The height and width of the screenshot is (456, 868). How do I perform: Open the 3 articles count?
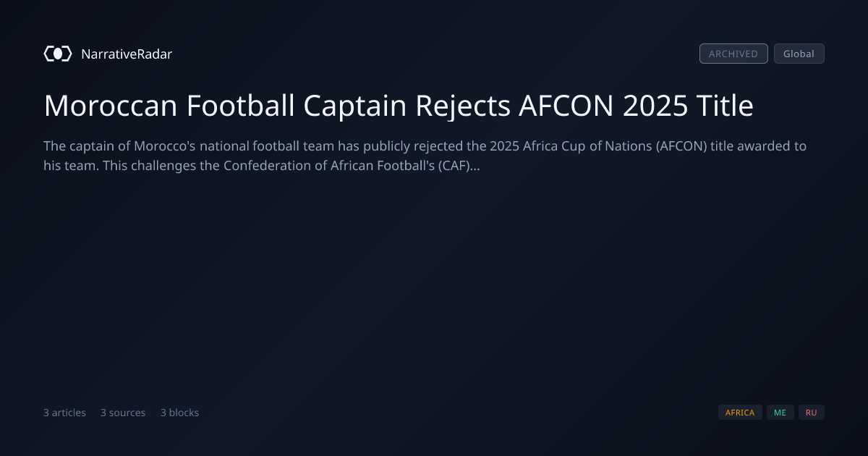(x=64, y=413)
